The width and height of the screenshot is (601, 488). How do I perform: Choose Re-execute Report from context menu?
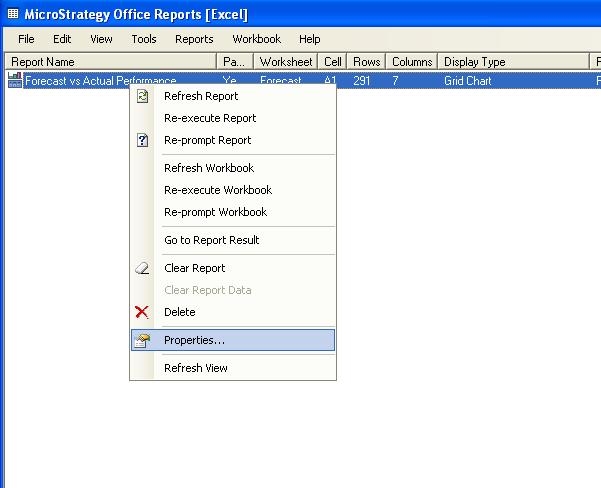[x=233, y=118]
